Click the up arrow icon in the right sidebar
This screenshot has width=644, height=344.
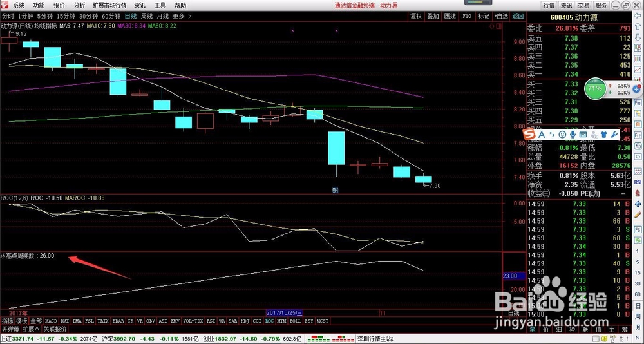pyautogui.click(x=638, y=27)
